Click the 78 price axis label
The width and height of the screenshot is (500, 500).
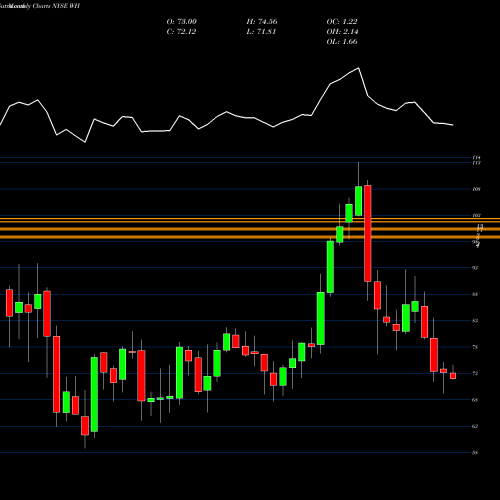pyautogui.click(x=475, y=347)
